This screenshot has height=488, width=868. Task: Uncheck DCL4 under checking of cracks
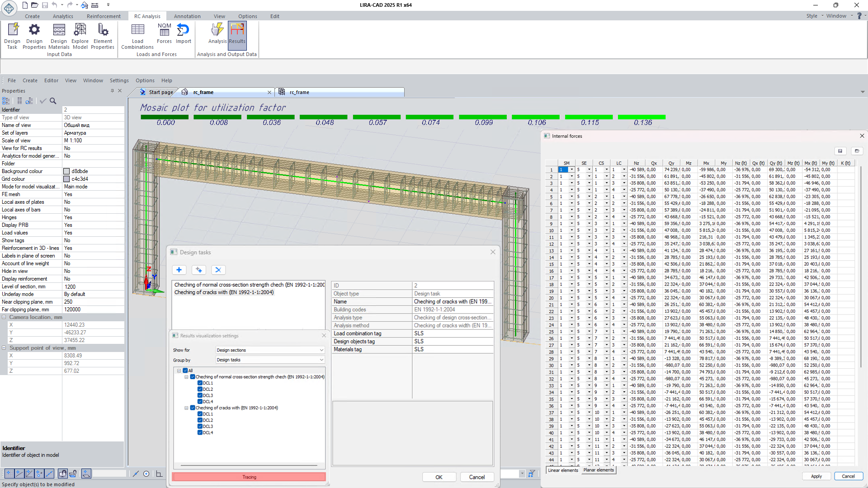pyautogui.click(x=200, y=432)
